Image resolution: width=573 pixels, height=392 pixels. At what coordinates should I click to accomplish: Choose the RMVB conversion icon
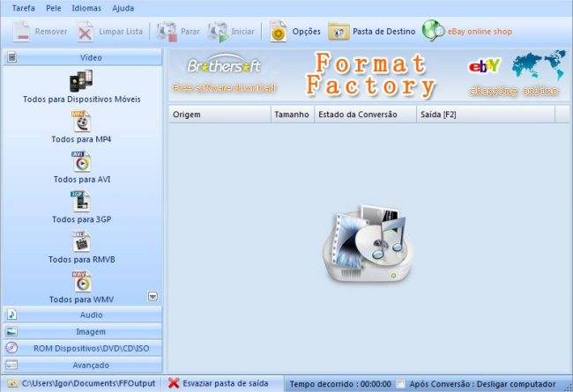click(x=81, y=241)
